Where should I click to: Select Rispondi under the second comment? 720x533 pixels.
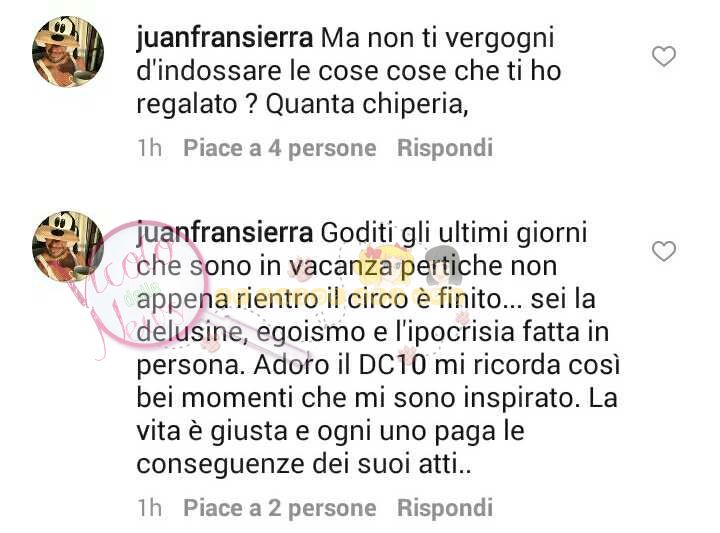tap(445, 507)
